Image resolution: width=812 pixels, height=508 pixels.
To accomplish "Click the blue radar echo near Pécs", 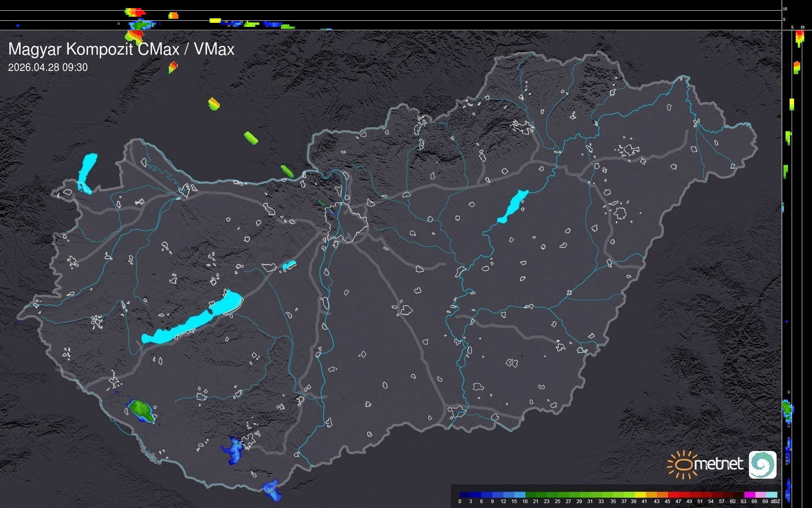I will 234,450.
